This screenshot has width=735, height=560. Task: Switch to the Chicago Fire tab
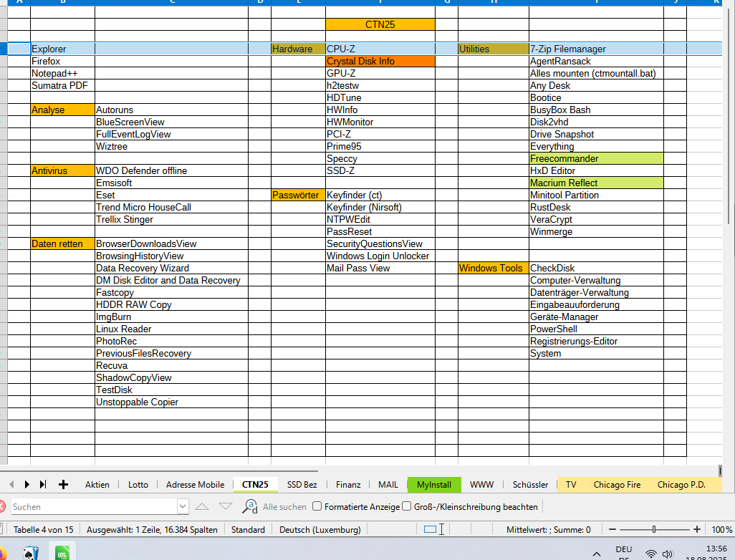point(617,485)
